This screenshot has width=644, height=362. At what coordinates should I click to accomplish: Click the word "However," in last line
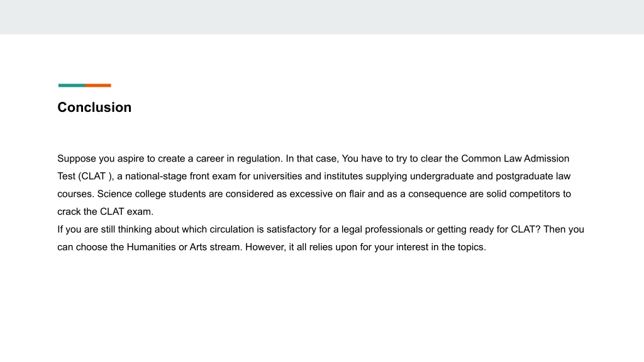(x=266, y=247)
